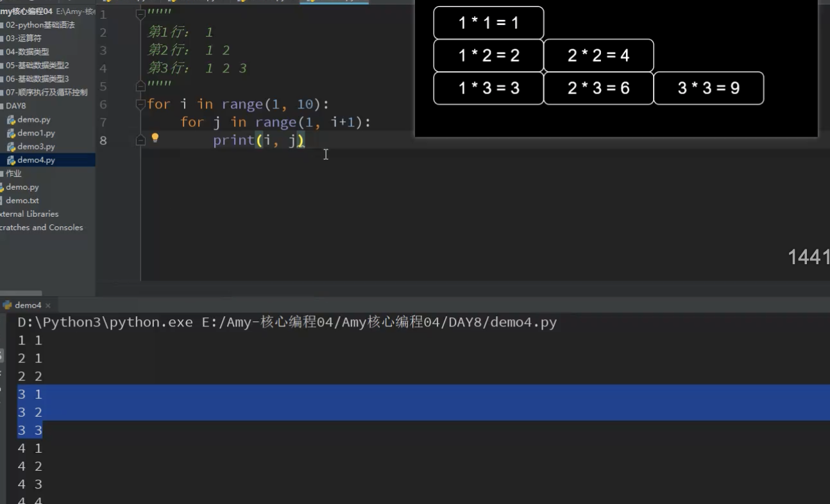830x504 pixels.
Task: Collapse the outer for loop at line 6
Action: click(140, 104)
